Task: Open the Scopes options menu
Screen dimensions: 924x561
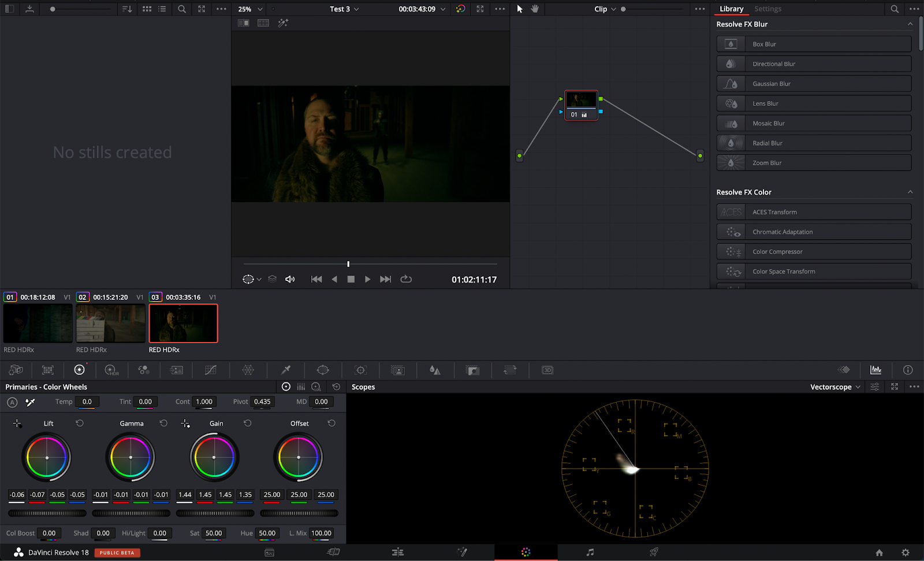Action: [914, 387]
